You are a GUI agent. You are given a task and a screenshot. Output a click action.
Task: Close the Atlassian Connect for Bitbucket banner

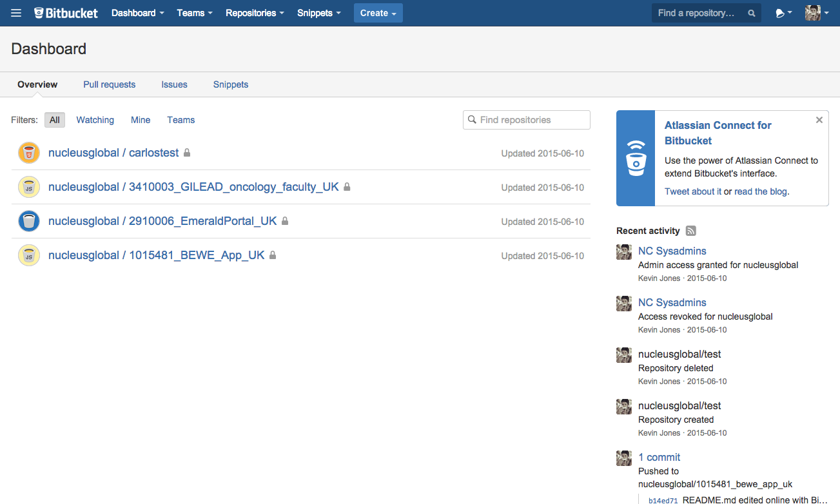(819, 120)
